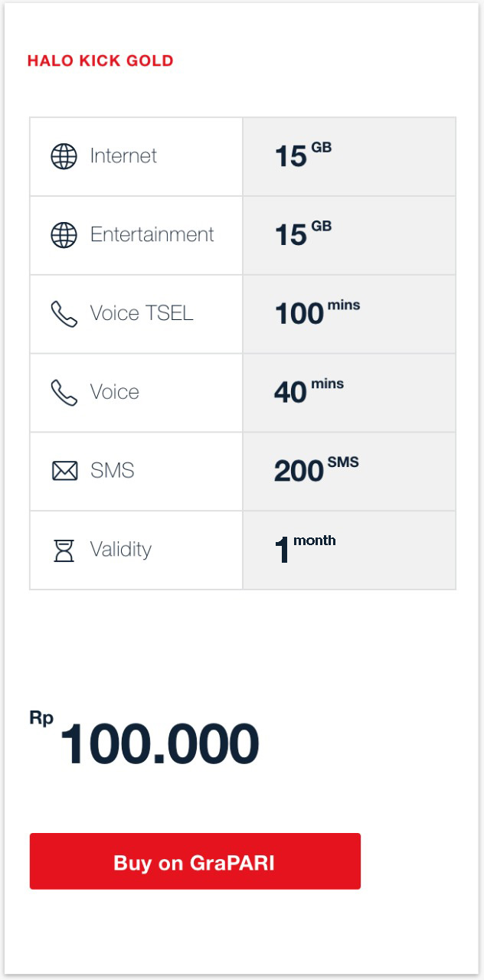Click the 40 mins value

click(x=309, y=391)
